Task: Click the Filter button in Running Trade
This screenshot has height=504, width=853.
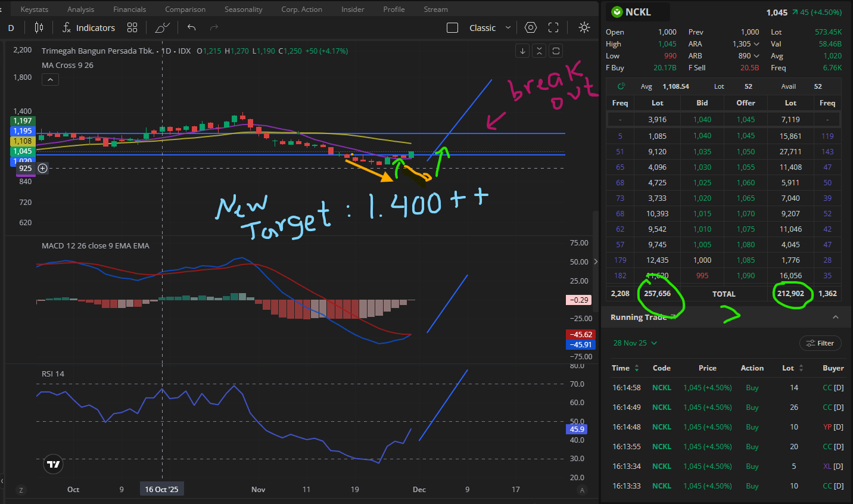Action: pos(820,343)
